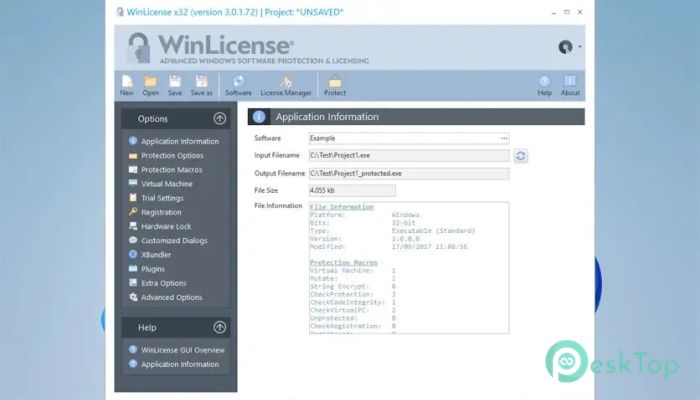
Task: Open a project using the Open toolbar icon
Action: [150, 85]
